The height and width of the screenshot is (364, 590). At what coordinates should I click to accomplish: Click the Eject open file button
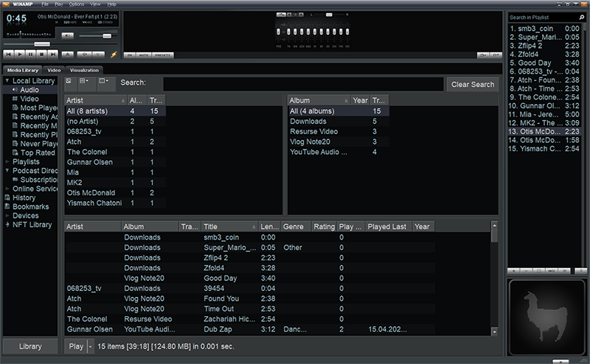coord(68,55)
